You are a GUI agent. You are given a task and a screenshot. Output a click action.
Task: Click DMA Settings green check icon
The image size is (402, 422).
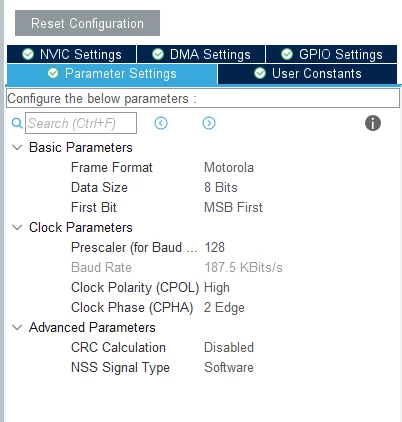point(158,54)
